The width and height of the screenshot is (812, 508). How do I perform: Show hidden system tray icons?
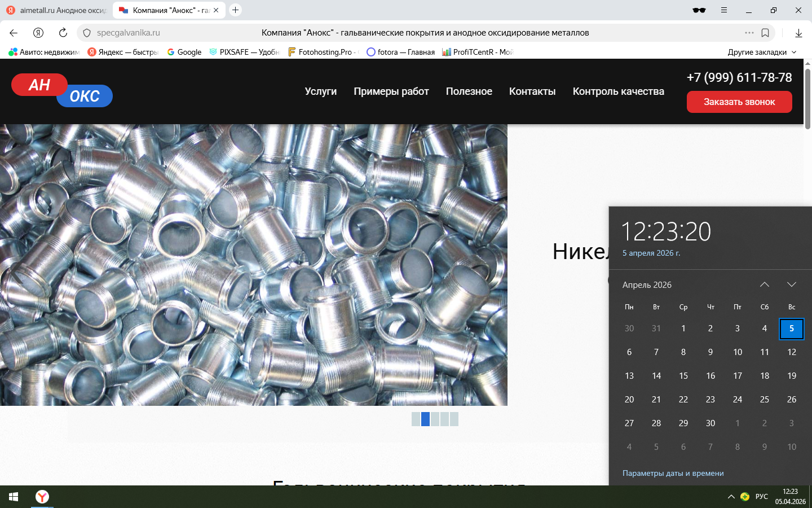tap(731, 497)
